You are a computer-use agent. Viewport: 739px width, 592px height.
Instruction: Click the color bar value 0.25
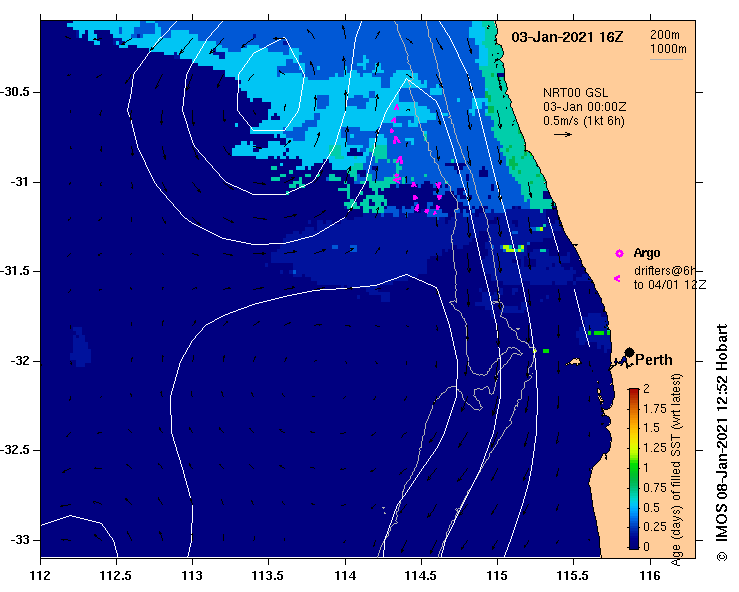point(655,527)
